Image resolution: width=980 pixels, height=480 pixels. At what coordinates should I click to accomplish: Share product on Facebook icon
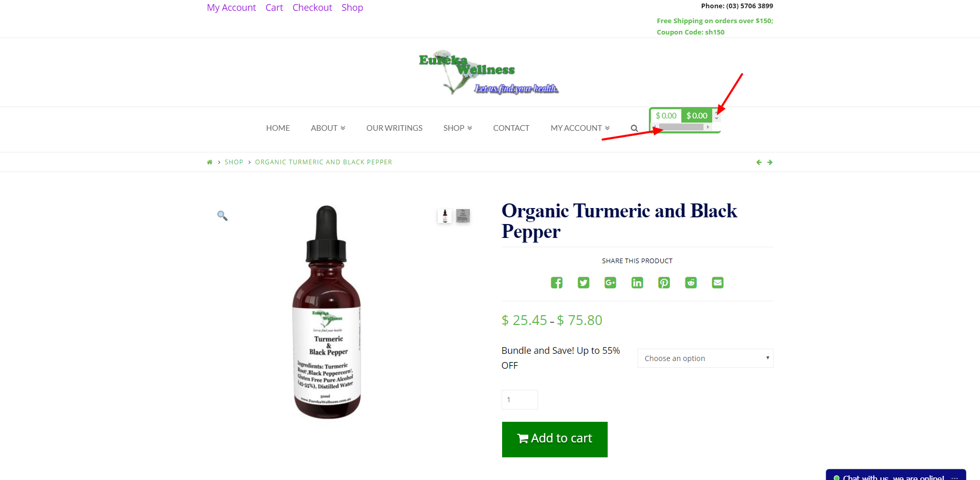[x=557, y=283]
